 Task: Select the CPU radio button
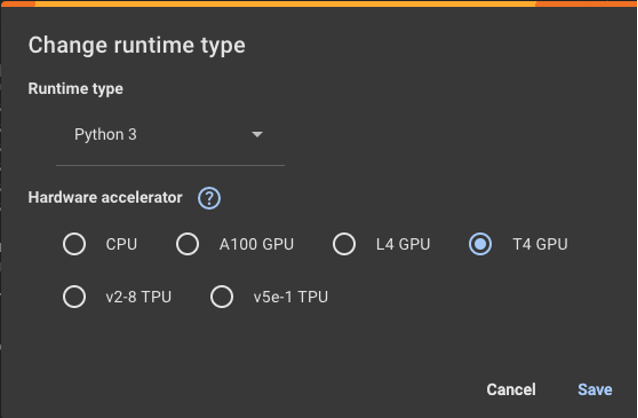74,244
